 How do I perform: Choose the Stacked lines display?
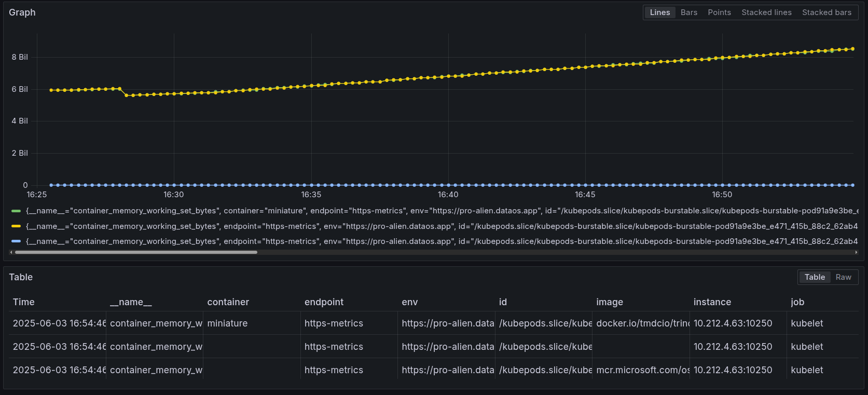(766, 12)
